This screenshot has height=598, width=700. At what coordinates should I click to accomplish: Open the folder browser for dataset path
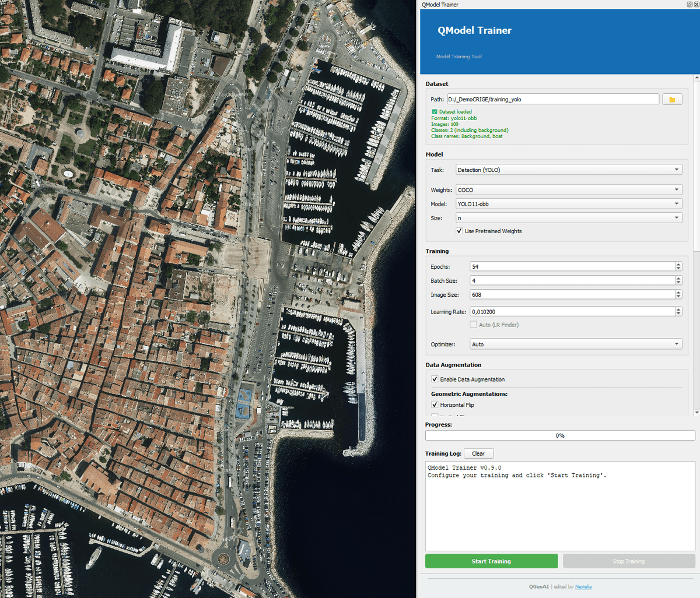click(671, 99)
